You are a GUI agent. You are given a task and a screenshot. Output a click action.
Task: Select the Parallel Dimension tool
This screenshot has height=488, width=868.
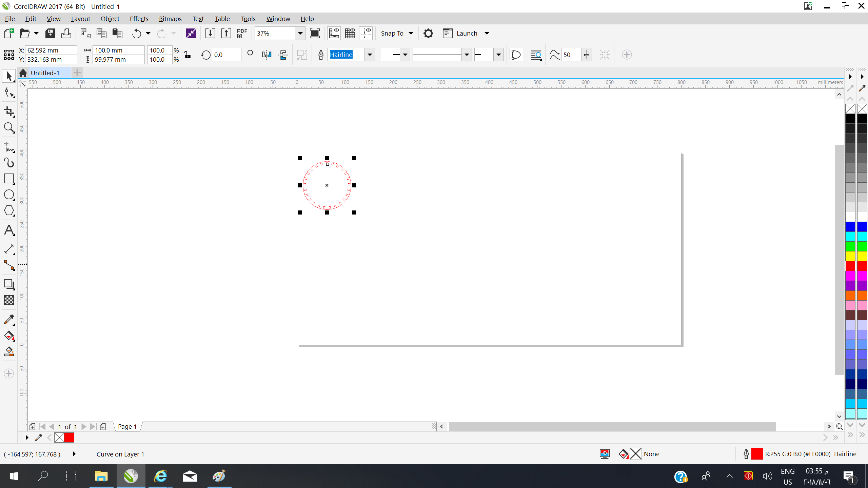click(x=9, y=249)
